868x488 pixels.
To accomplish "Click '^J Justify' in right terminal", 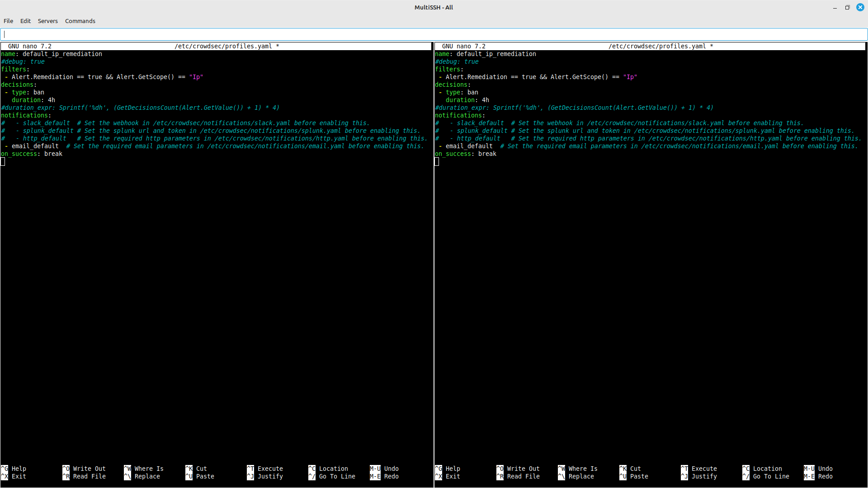I will coord(699,476).
